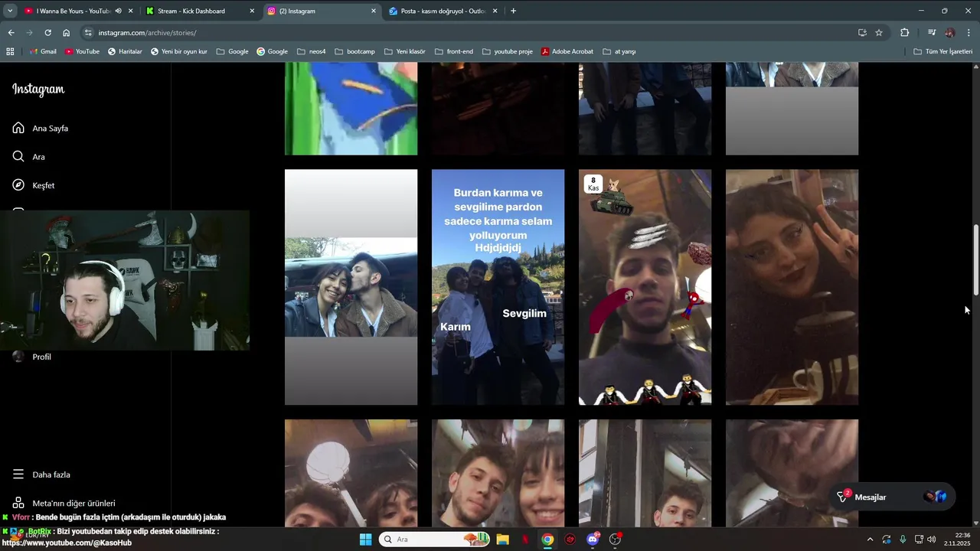This screenshot has height=551, width=980.
Task: Bookmark this page with star icon
Action: click(879, 33)
